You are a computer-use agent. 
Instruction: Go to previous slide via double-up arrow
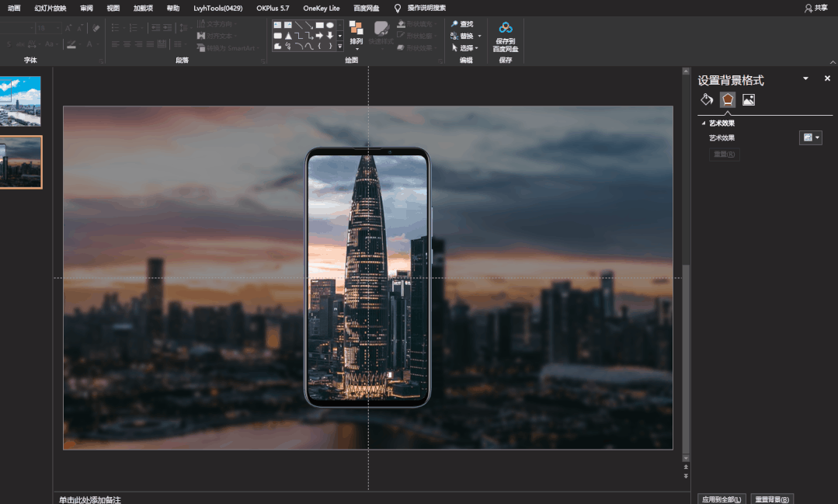(686, 468)
